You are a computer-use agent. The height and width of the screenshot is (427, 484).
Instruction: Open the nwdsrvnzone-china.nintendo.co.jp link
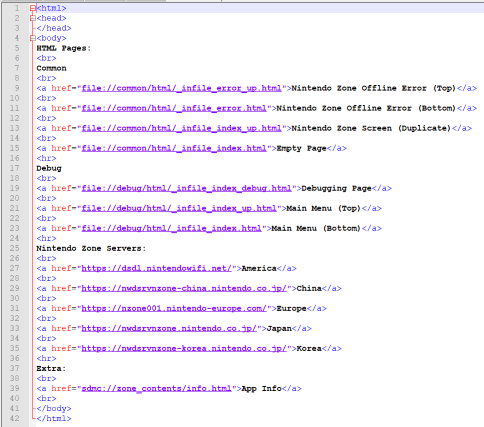coord(184,288)
